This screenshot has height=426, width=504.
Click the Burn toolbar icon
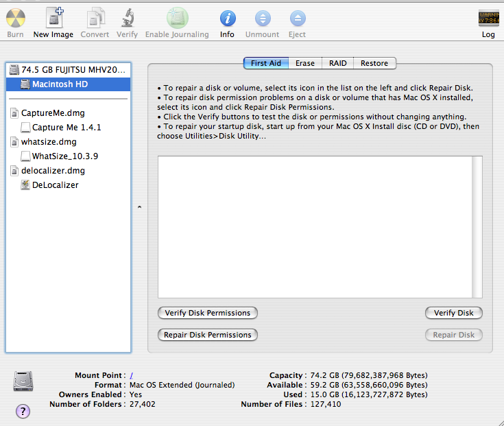15,19
